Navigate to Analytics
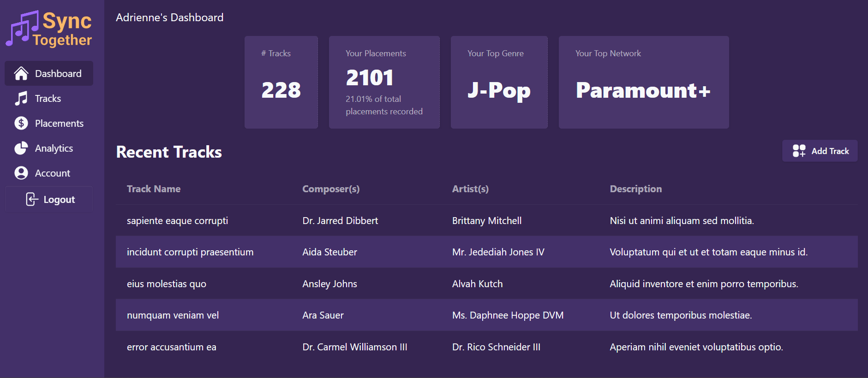868x378 pixels. (49, 148)
